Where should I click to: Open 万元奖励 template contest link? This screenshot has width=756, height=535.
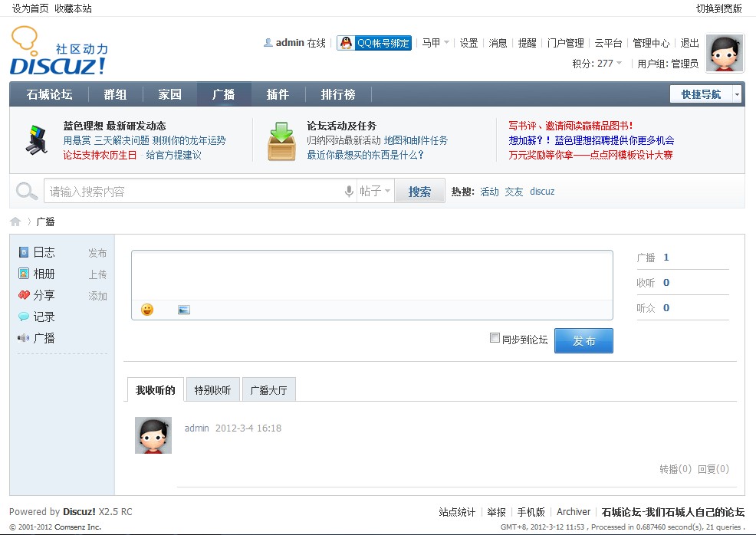(x=590, y=155)
